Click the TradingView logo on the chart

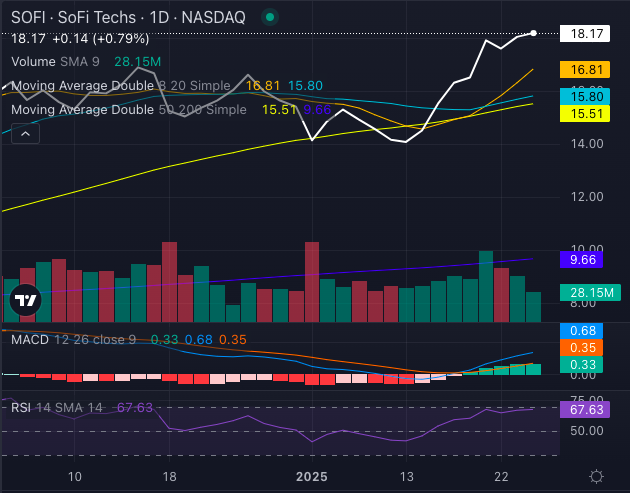pos(24,300)
